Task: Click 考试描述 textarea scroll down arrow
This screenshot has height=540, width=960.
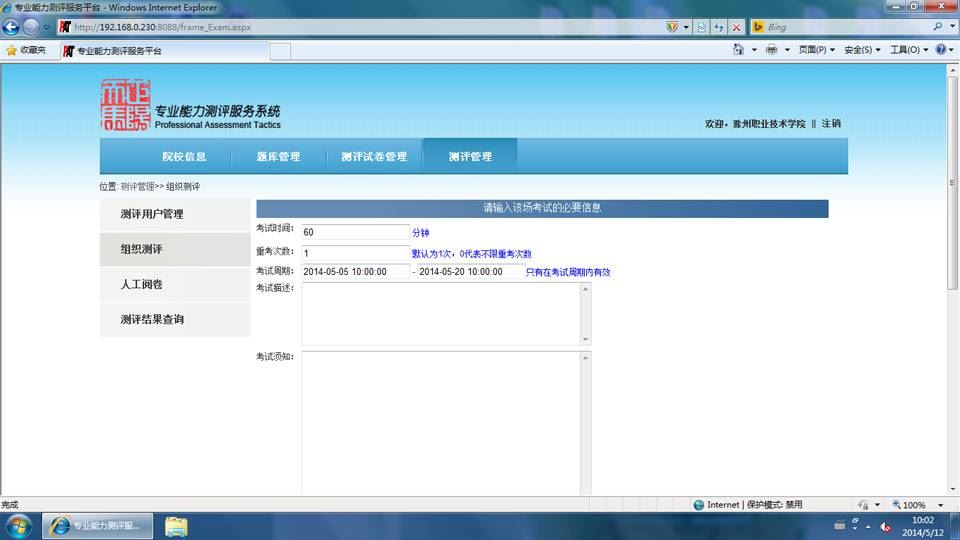Action: tap(585, 339)
